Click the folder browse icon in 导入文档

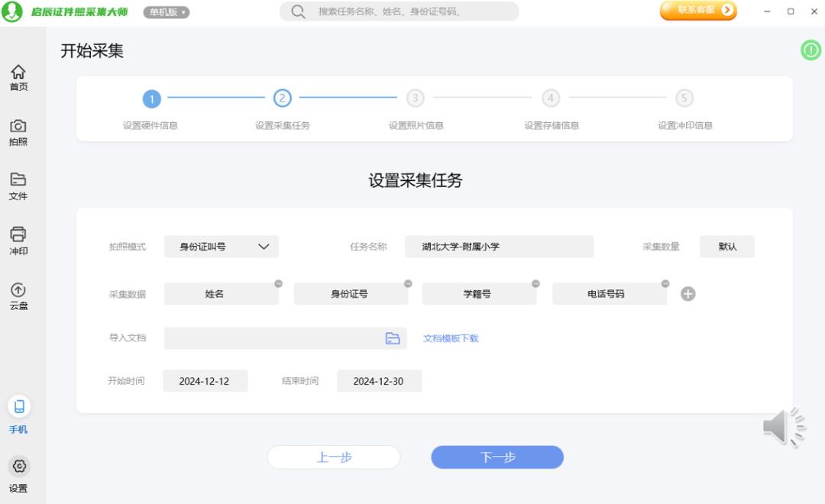[393, 338]
